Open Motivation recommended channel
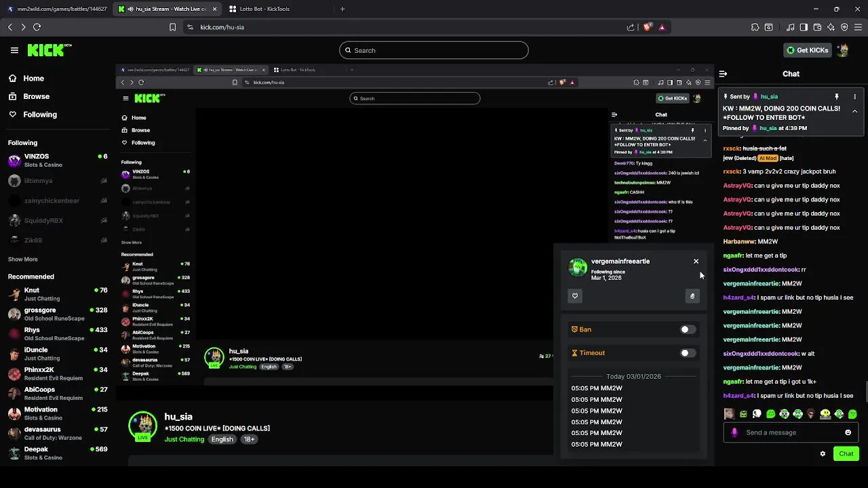This screenshot has height=488, width=868. pyautogui.click(x=58, y=413)
